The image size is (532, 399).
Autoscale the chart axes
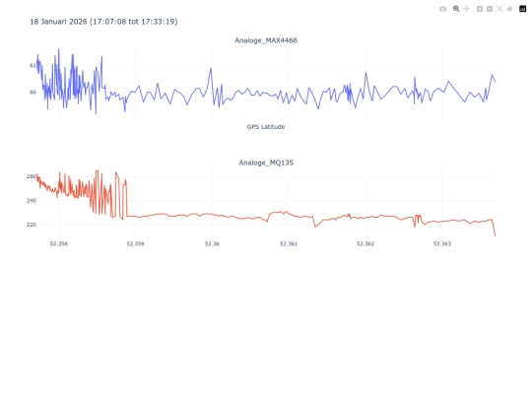click(499, 9)
